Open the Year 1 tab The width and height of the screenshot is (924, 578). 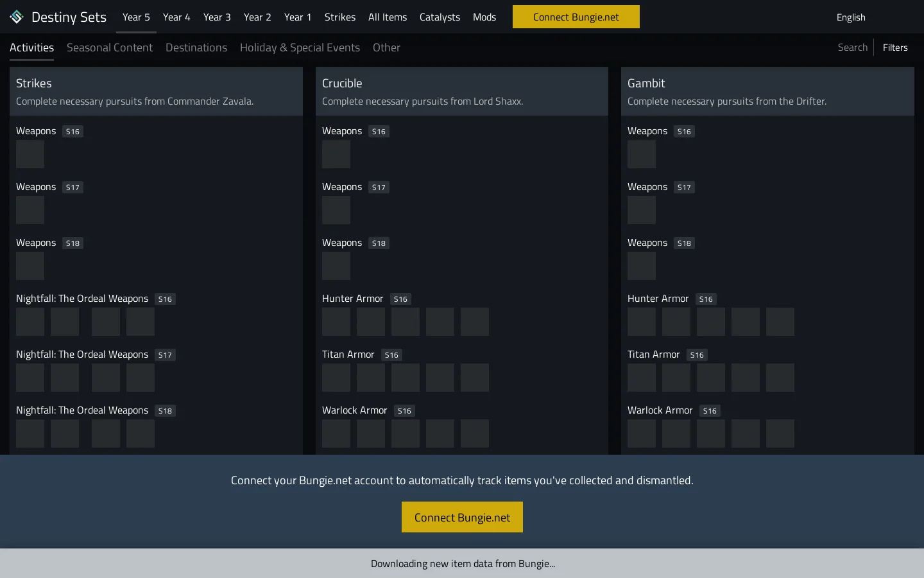[298, 17]
